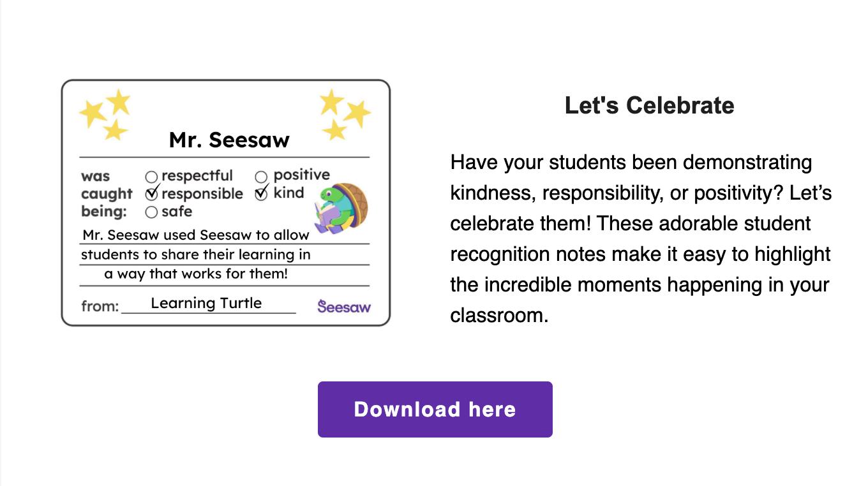Click the line 'Mr. Seesaw used Seesaw to allow'

click(196, 235)
